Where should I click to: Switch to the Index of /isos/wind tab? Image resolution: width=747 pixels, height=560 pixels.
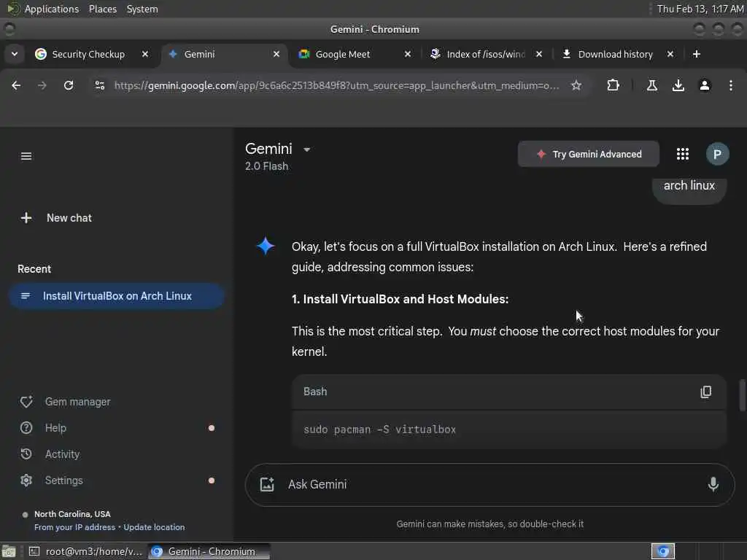tap(485, 54)
